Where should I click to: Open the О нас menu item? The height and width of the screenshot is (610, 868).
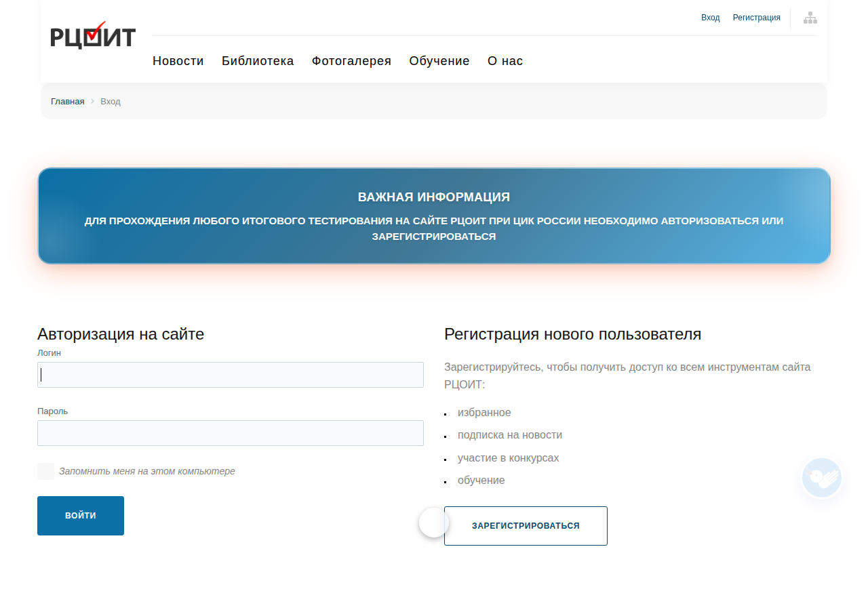[x=505, y=61]
